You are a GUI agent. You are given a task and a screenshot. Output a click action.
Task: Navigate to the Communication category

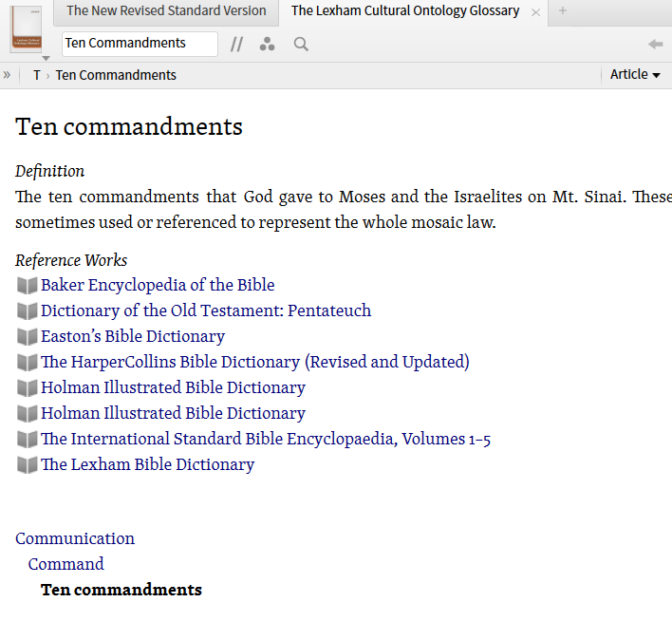click(x=75, y=538)
